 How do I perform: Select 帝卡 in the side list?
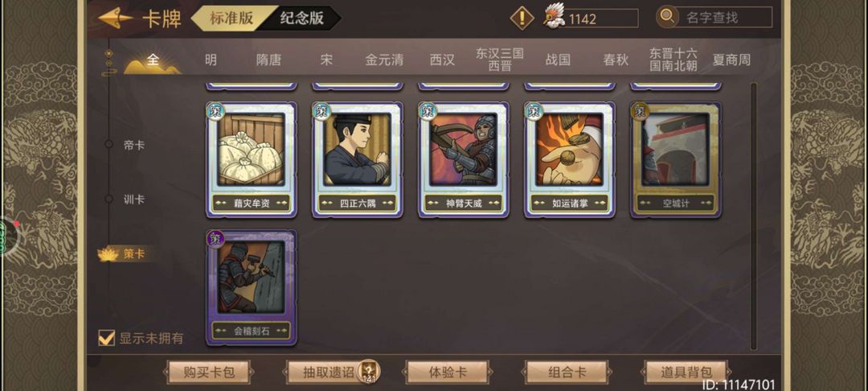(x=134, y=145)
